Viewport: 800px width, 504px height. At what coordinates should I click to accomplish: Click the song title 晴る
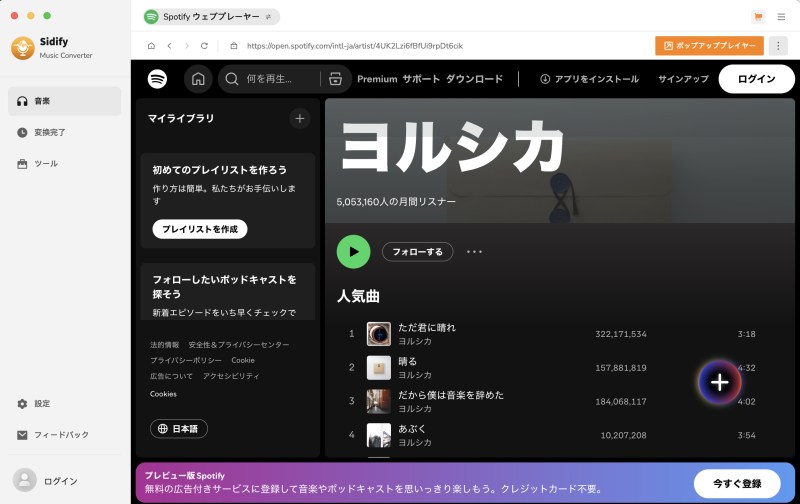click(x=407, y=361)
